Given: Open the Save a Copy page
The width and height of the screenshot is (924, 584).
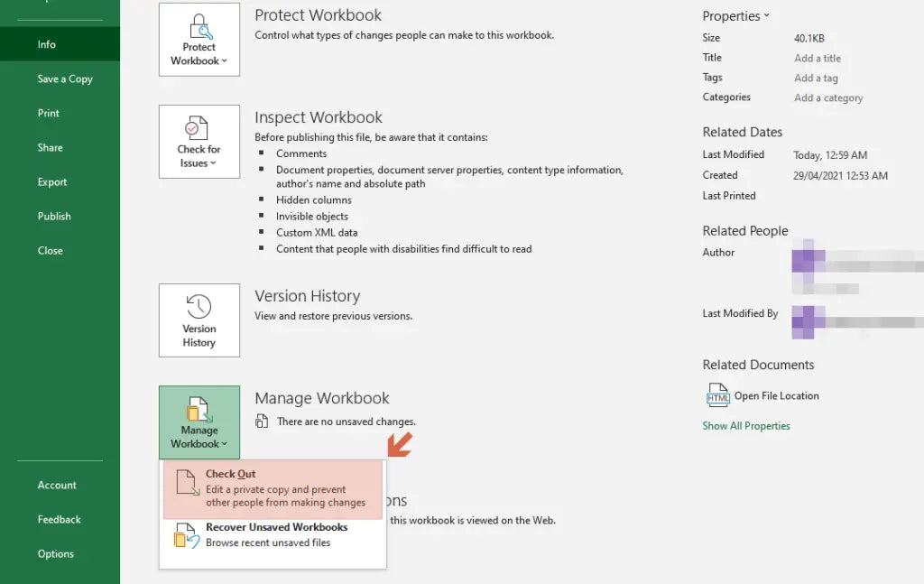Looking at the screenshot, I should [x=65, y=79].
